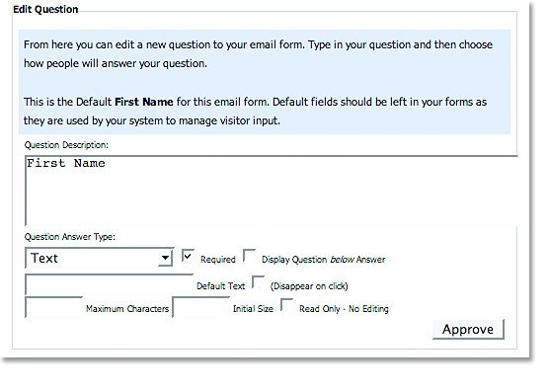Focus the Default Text input field
This screenshot has height=392, width=549.
tap(109, 284)
